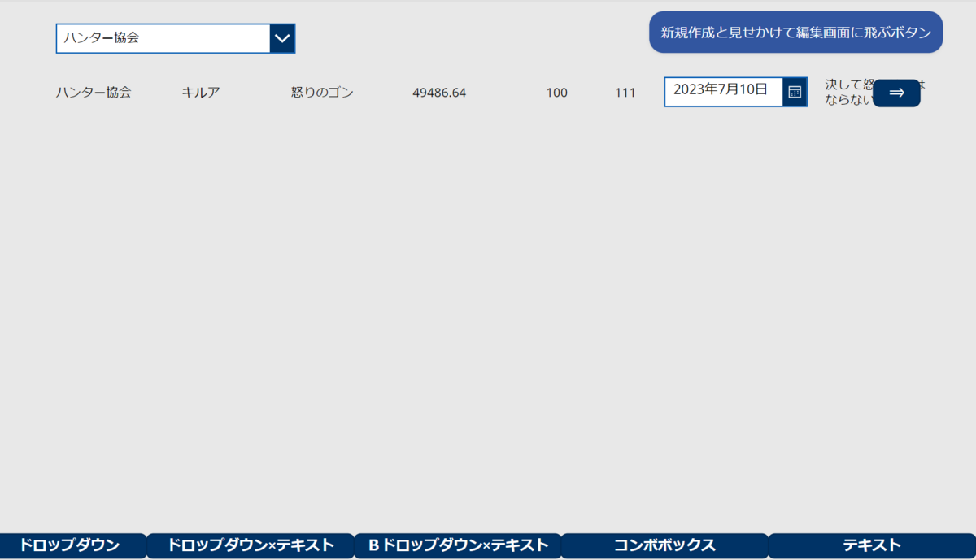
Task: Select the value 49486.64
Action: [x=439, y=93]
